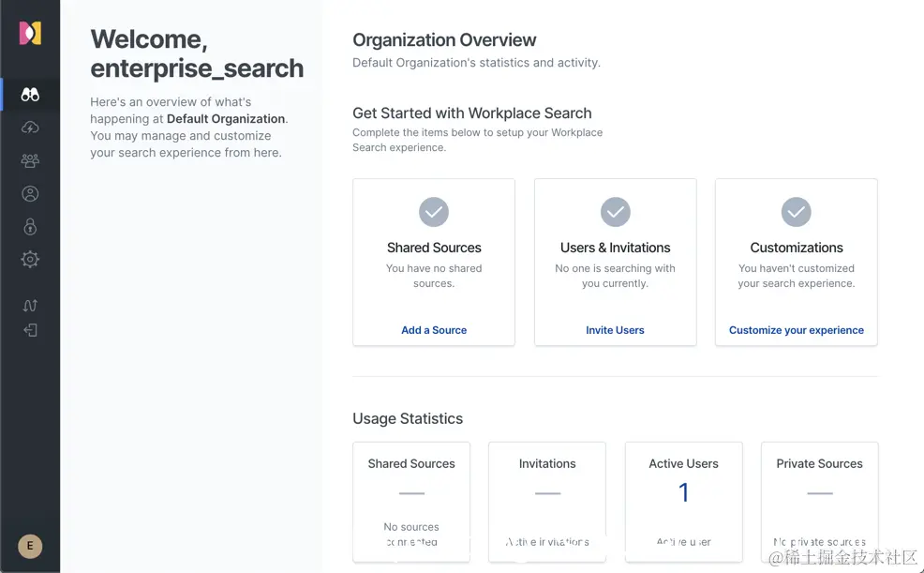The width and height of the screenshot is (924, 573).
Task: Click the Organization Overview heading
Action: pyautogui.click(x=444, y=40)
